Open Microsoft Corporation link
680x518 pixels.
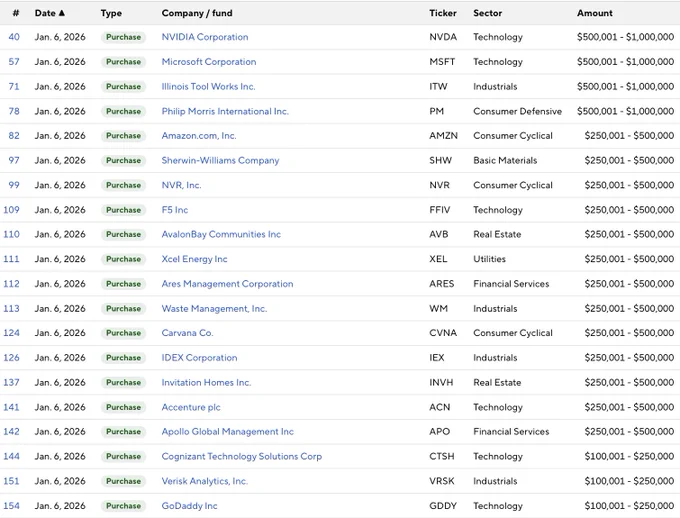click(209, 62)
